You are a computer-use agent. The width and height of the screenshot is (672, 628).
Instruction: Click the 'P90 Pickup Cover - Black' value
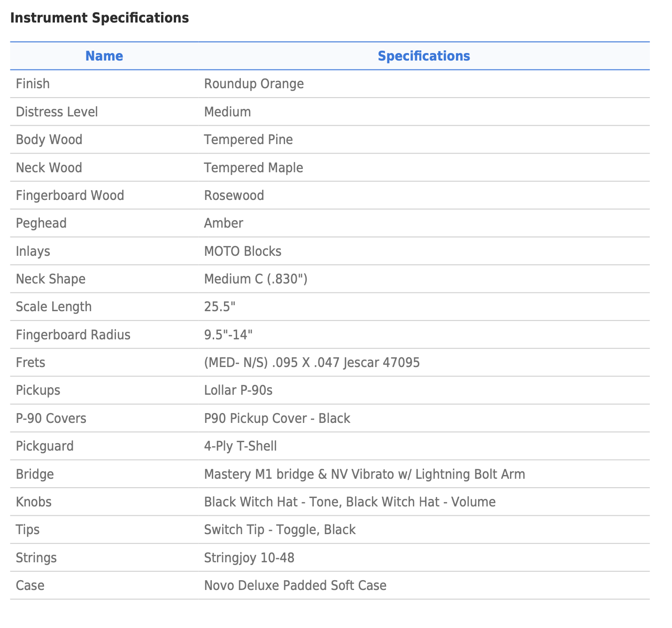(278, 418)
